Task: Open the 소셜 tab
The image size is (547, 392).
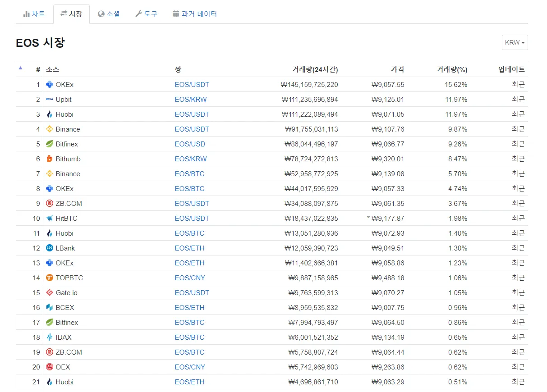Action: click(x=109, y=14)
